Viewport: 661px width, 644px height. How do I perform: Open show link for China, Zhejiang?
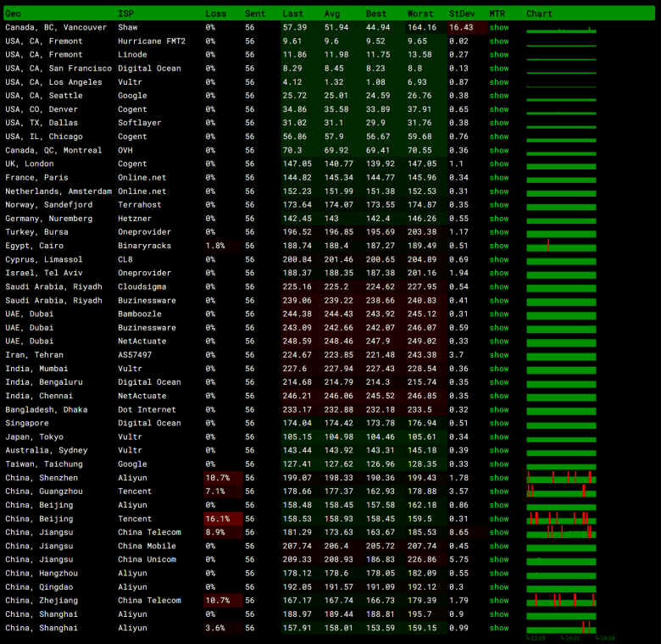(x=498, y=601)
